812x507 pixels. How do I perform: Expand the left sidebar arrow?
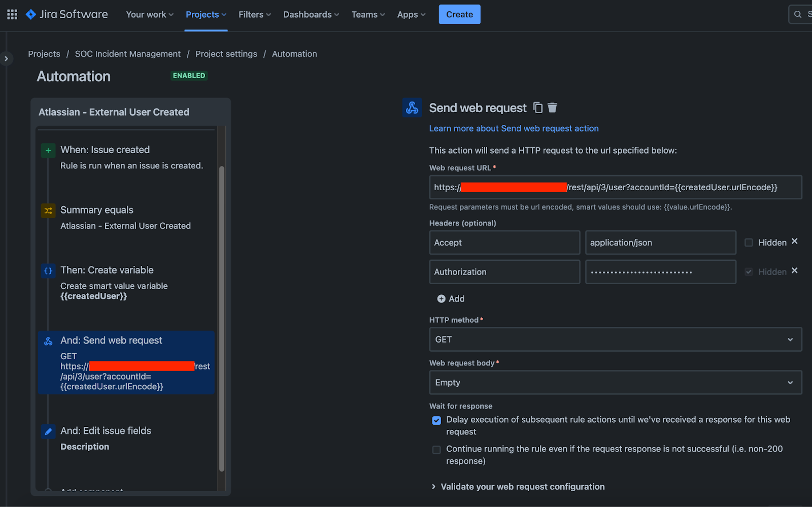coord(6,59)
